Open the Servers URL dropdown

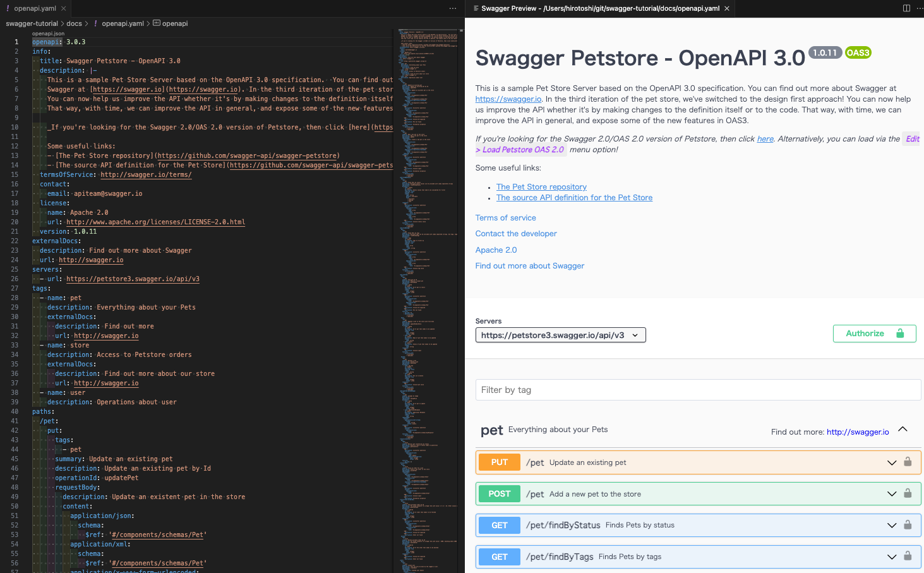pos(560,335)
